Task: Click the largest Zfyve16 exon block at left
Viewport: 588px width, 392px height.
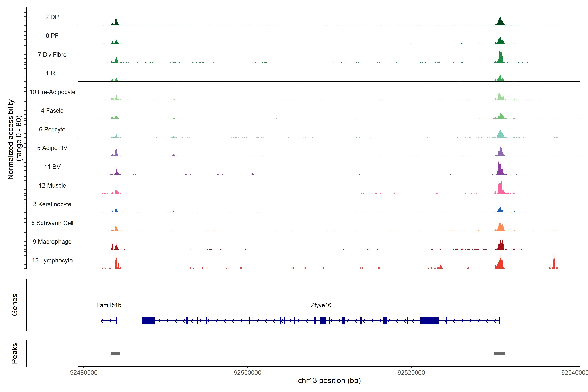Action: coord(148,321)
